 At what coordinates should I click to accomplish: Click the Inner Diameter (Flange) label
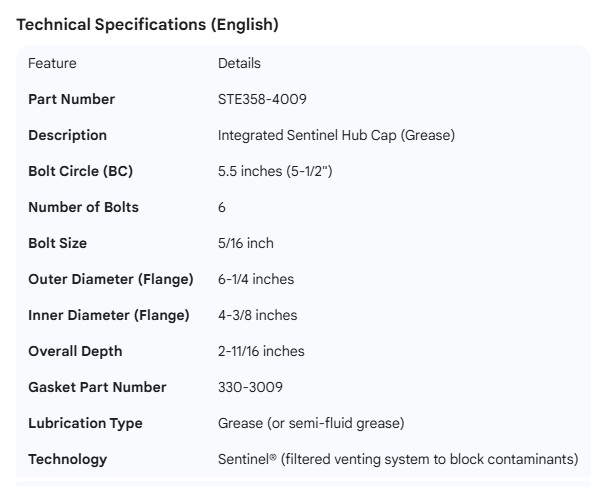click(x=108, y=315)
